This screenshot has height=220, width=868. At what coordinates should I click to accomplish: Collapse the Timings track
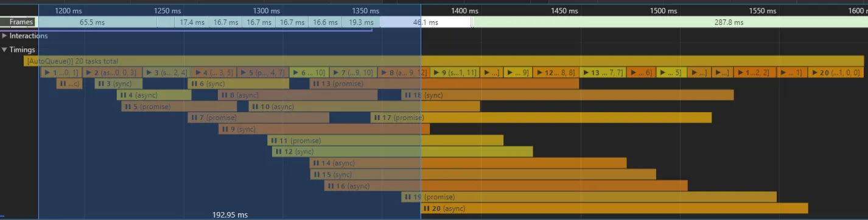(5, 50)
